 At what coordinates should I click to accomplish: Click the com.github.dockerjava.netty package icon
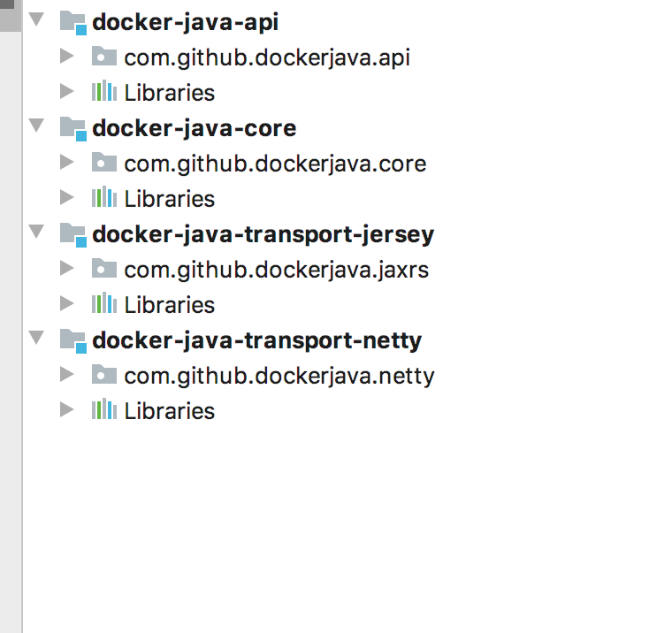[104, 374]
